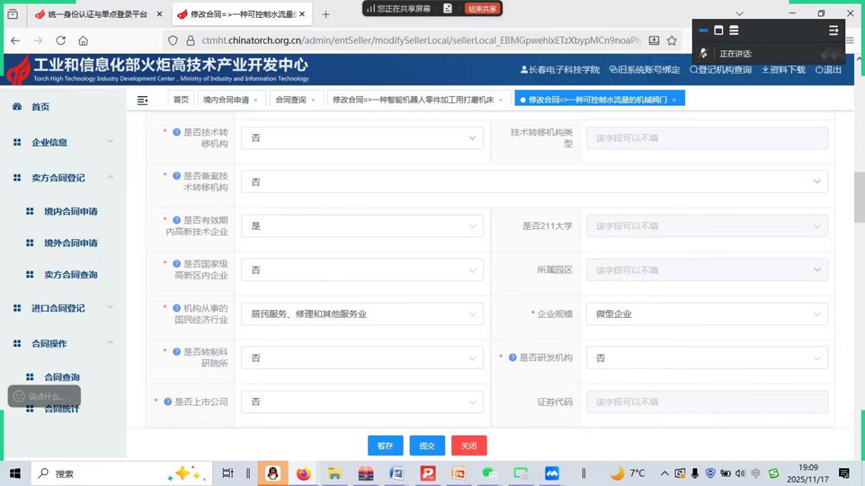Open the 企业规模 dropdown
865x486 pixels.
(706, 314)
